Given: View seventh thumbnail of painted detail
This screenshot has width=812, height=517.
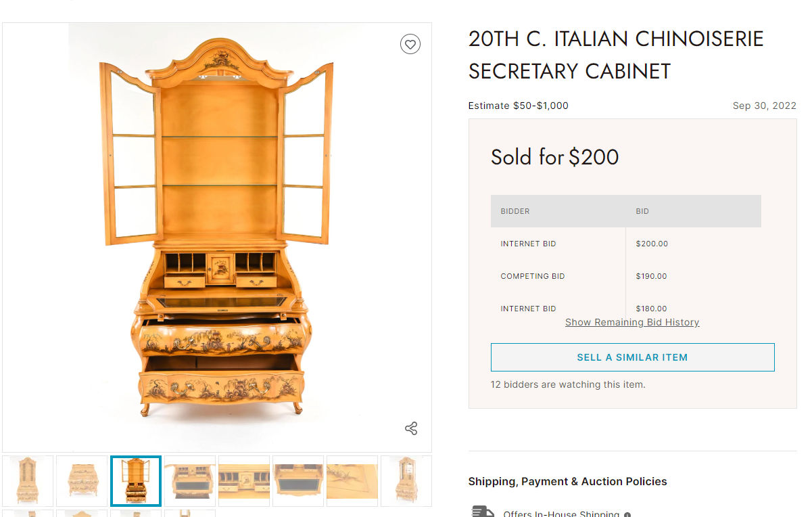Looking at the screenshot, I should click(x=352, y=480).
